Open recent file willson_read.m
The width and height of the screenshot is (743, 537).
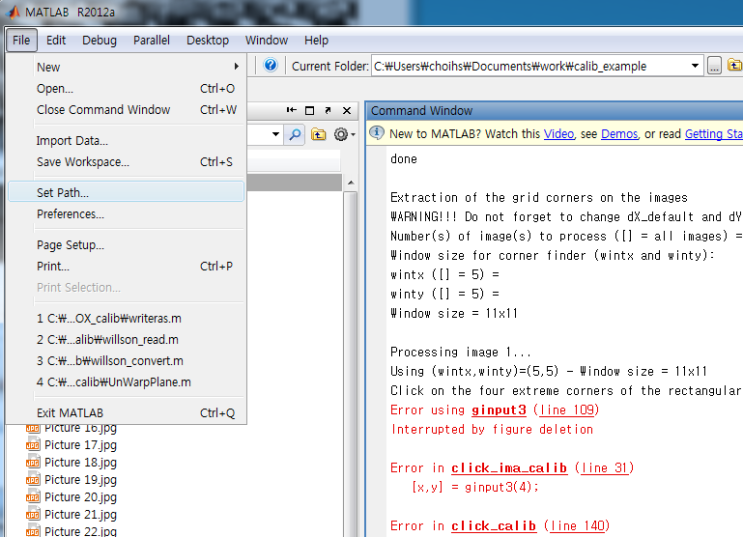pos(110,339)
